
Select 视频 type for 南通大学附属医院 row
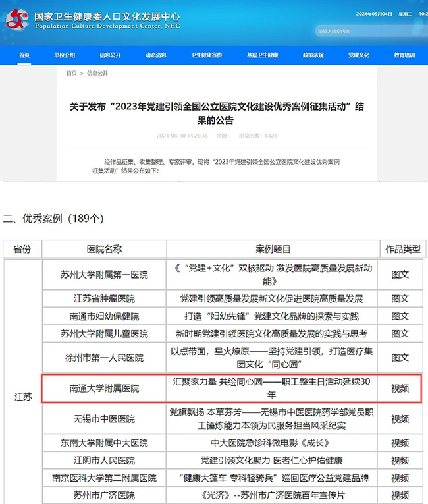(400, 388)
